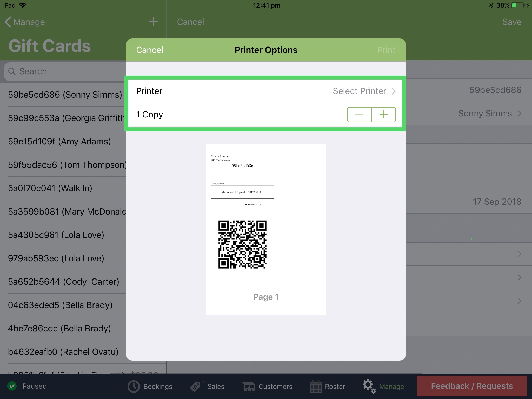
Task: Tap the Bluetooth status icon
Action: pos(491,5)
